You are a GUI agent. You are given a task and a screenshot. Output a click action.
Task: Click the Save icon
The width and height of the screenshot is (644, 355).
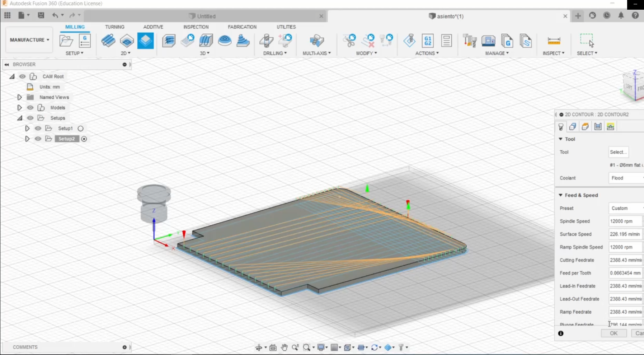(41, 15)
